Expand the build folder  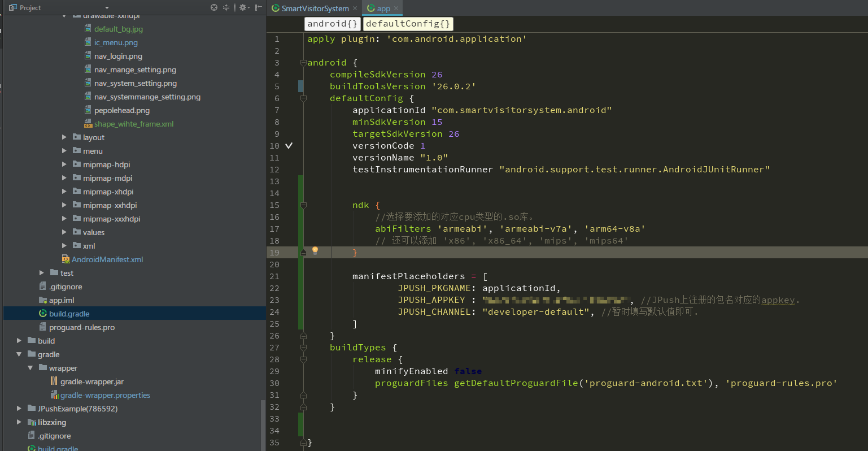click(x=19, y=341)
